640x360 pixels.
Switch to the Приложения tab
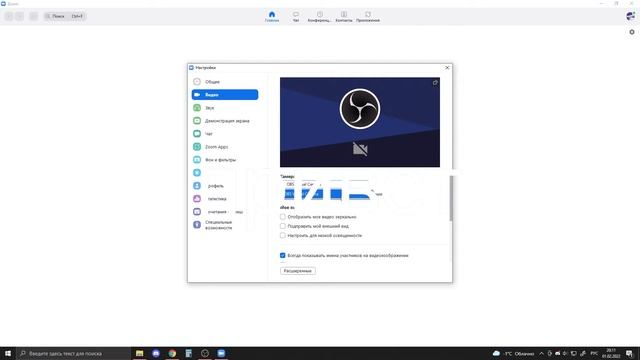(368, 17)
